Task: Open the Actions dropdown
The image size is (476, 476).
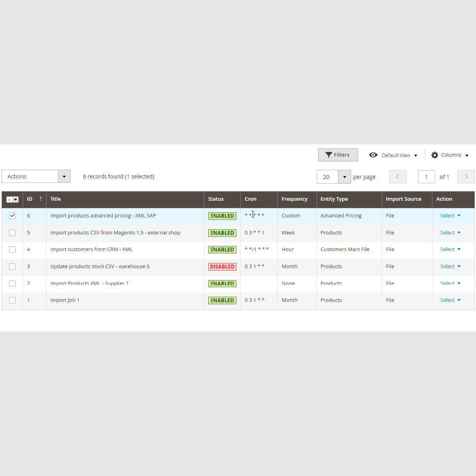Action: pyautogui.click(x=36, y=177)
